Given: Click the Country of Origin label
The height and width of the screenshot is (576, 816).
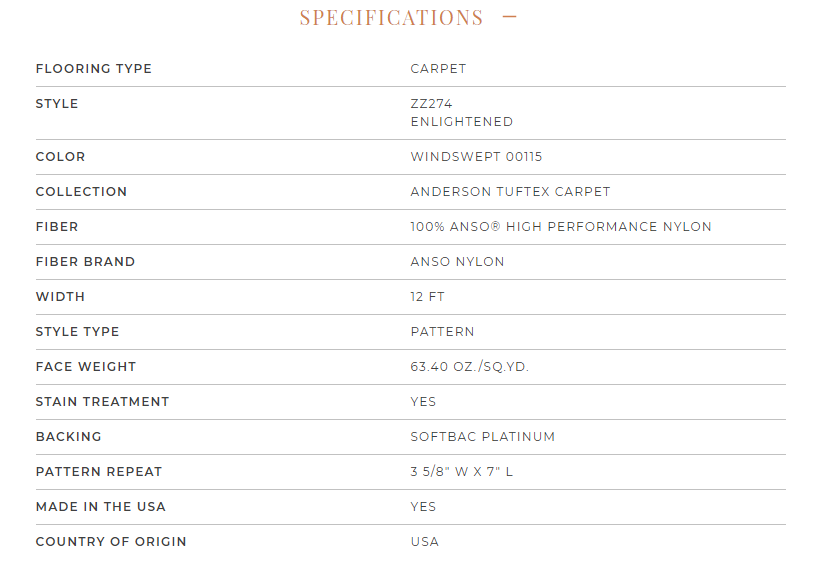Looking at the screenshot, I should pos(111,542).
